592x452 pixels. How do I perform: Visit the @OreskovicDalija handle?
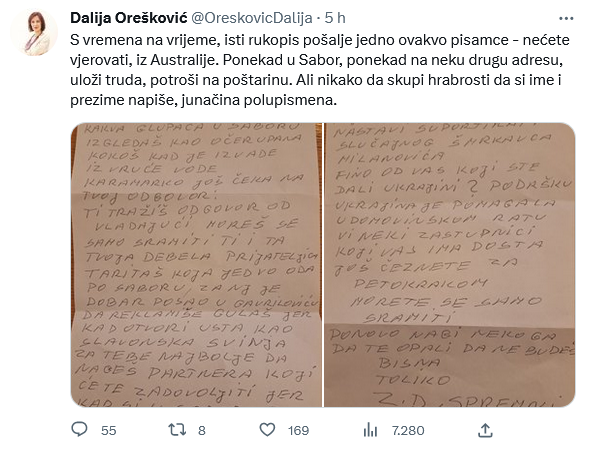[x=252, y=18]
